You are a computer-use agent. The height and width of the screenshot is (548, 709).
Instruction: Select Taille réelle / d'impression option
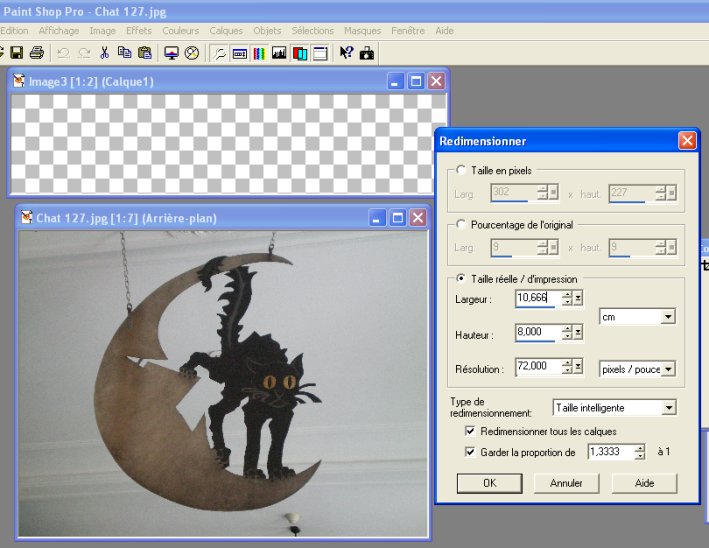(461, 279)
